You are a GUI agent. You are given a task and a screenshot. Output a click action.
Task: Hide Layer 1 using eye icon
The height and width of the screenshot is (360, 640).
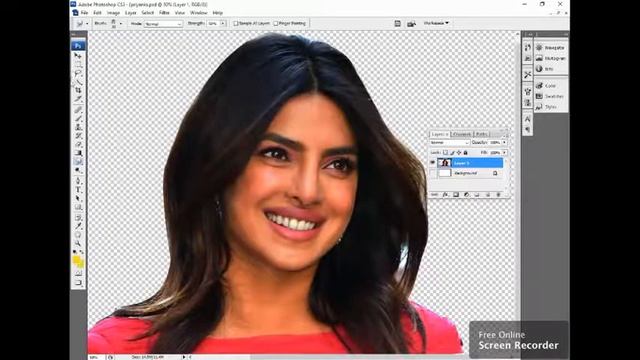point(433,163)
